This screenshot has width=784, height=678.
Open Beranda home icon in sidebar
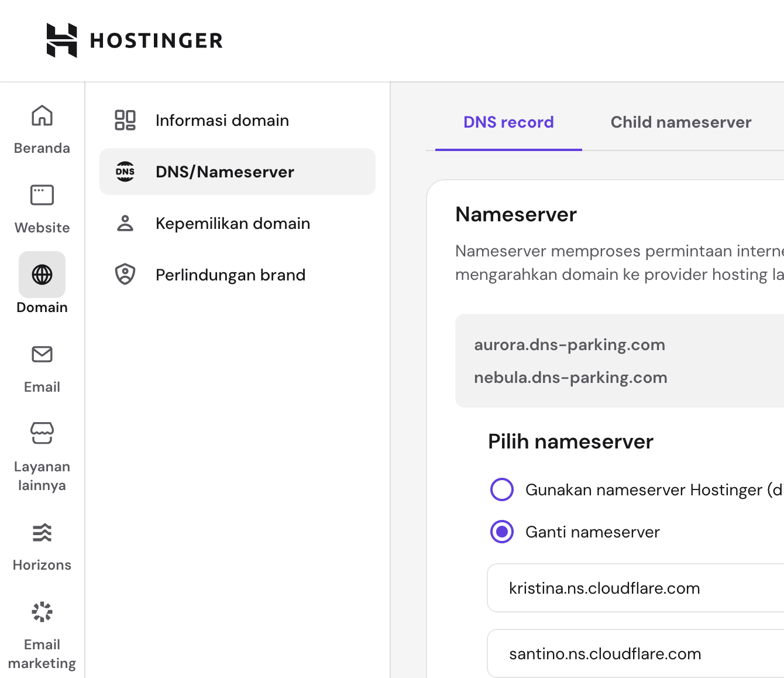(x=42, y=115)
